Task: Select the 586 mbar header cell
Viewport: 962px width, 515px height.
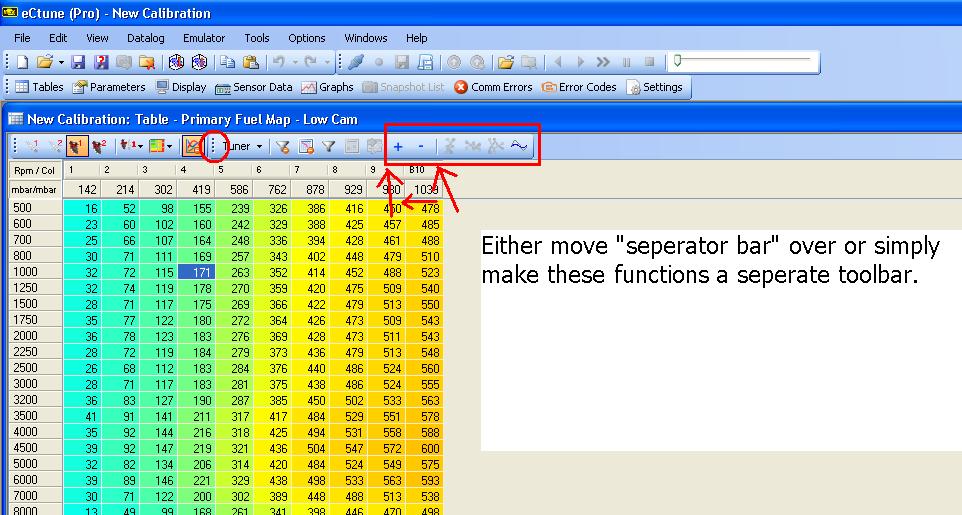Action: point(233,190)
